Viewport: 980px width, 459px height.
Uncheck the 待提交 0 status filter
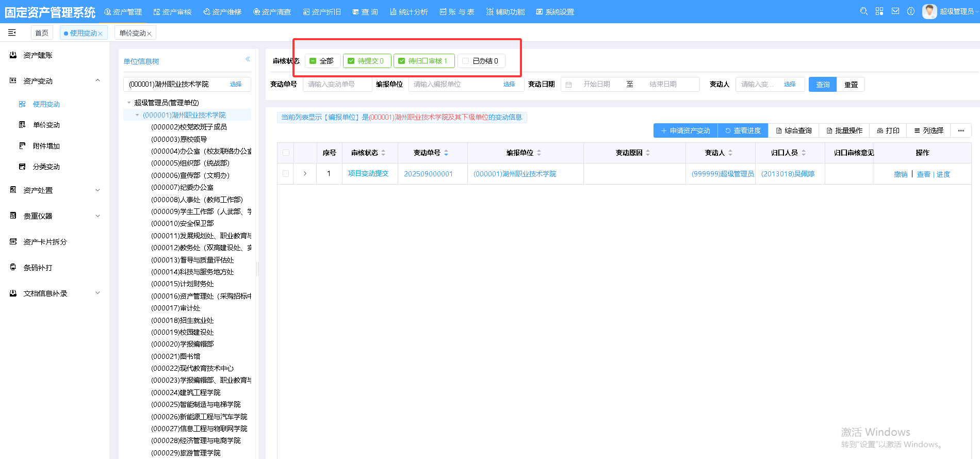[x=351, y=61]
